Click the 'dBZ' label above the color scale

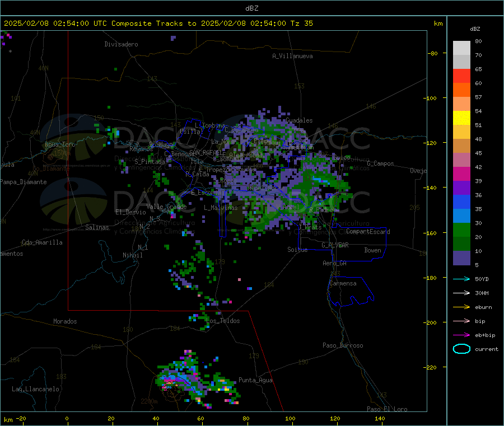[475, 29]
